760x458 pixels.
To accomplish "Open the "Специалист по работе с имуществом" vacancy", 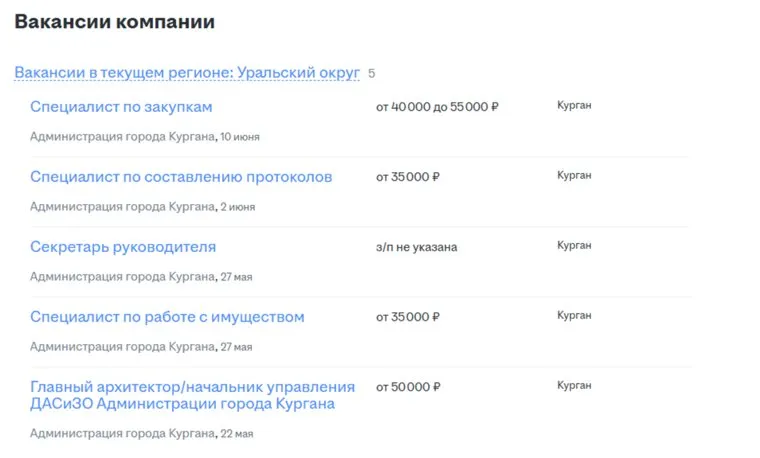I will point(167,317).
